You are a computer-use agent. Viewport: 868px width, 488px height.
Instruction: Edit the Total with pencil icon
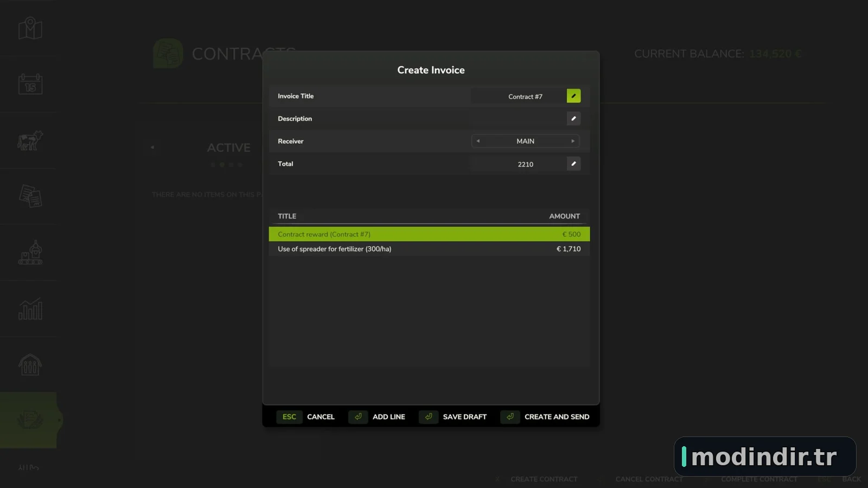tap(573, 164)
